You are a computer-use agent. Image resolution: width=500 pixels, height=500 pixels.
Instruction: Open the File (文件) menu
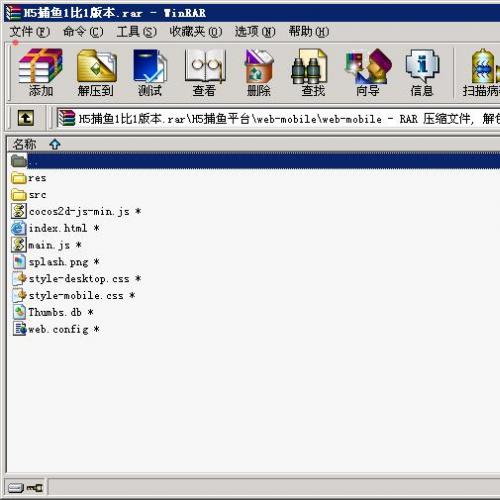click(30, 32)
